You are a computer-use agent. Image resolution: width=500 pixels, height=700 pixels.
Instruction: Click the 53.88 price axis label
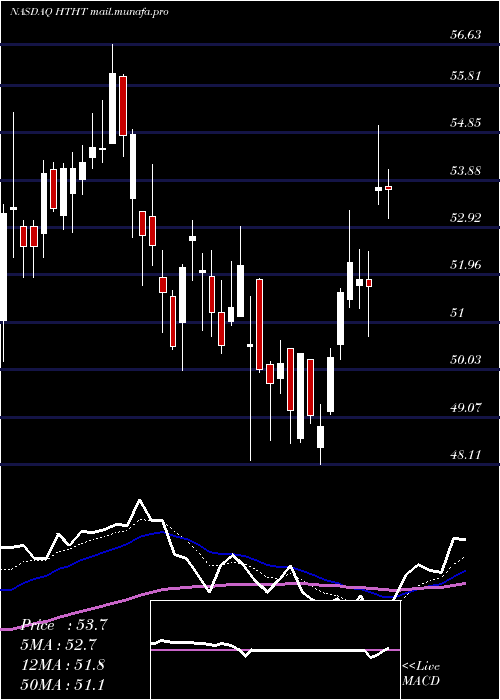point(466,171)
